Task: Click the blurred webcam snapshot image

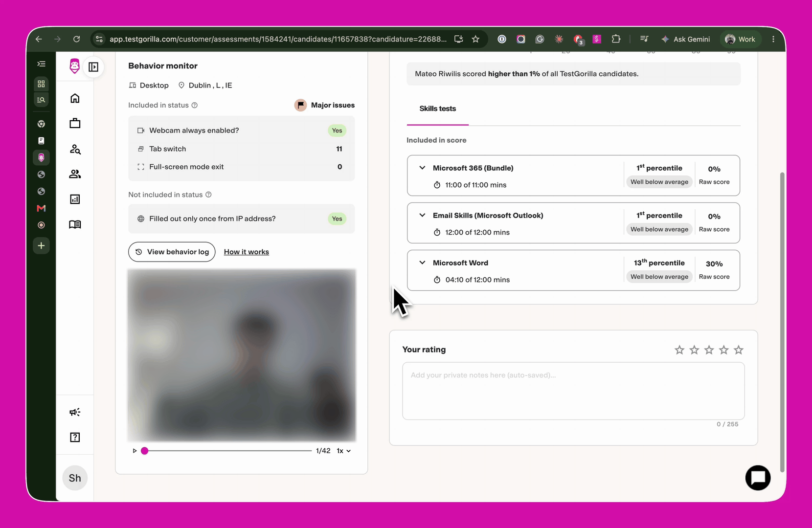Action: [x=242, y=355]
